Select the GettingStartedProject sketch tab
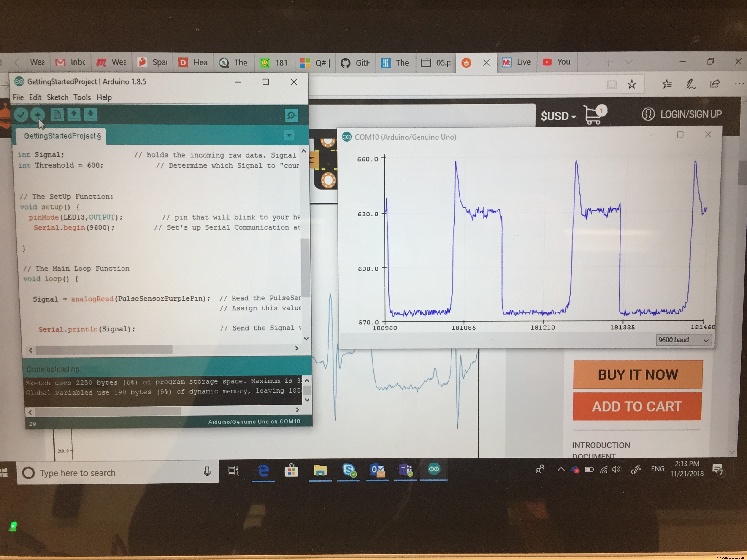 tap(62, 136)
